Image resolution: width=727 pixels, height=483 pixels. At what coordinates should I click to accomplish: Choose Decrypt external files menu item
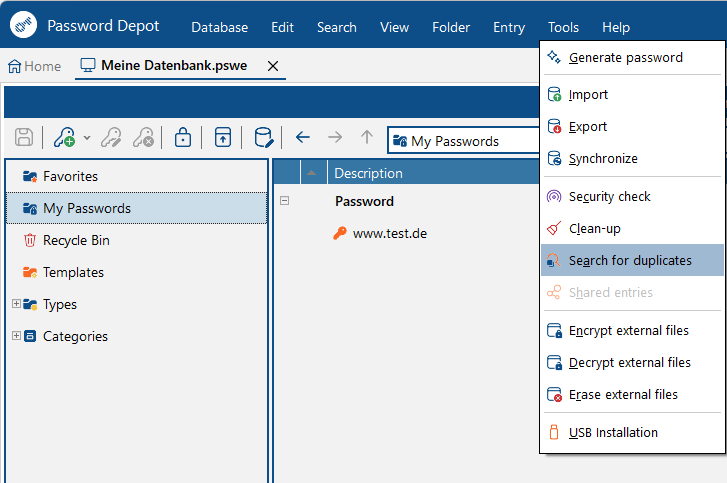(x=632, y=362)
